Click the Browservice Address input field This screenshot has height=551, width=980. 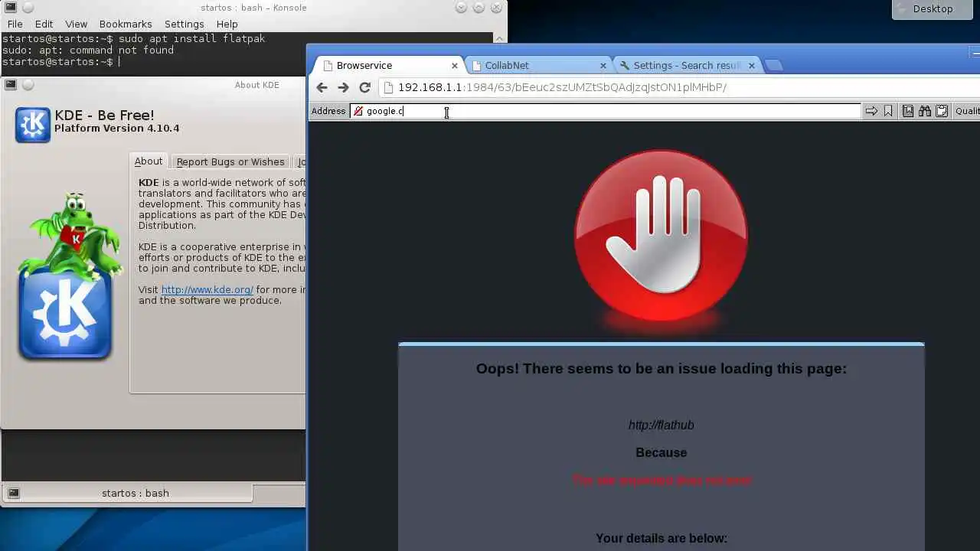pyautogui.click(x=606, y=111)
